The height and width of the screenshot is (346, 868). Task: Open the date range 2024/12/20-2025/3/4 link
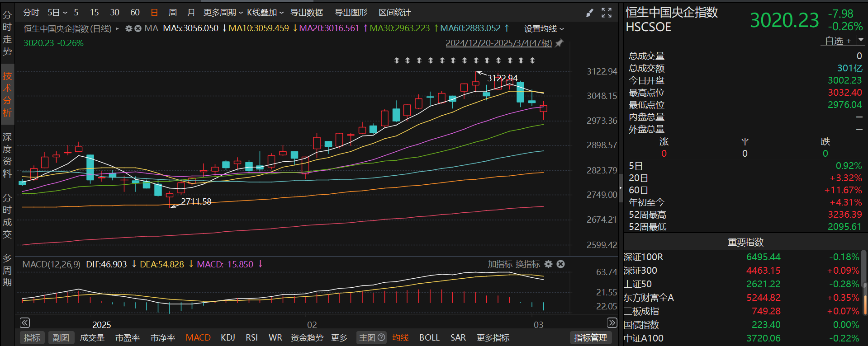(499, 43)
